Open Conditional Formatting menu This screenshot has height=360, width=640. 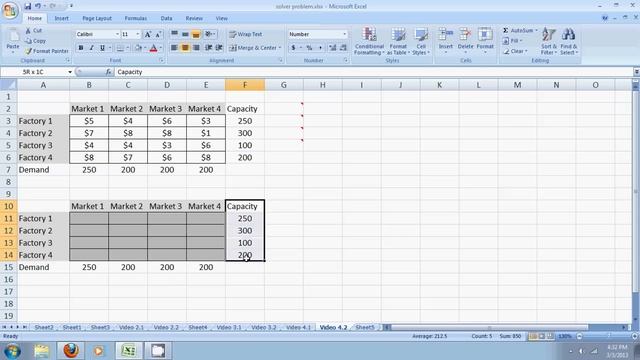point(369,41)
